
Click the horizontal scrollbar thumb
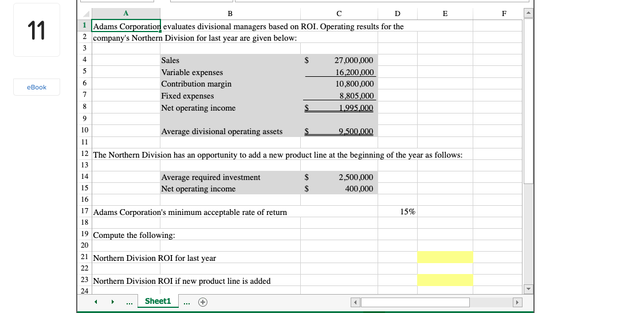pos(415,302)
